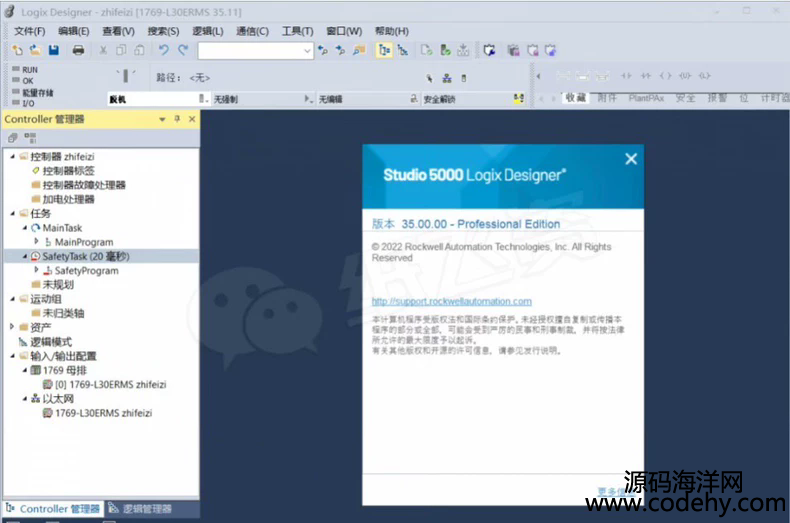Open the 脱机 controller status dropdown

pos(203,99)
